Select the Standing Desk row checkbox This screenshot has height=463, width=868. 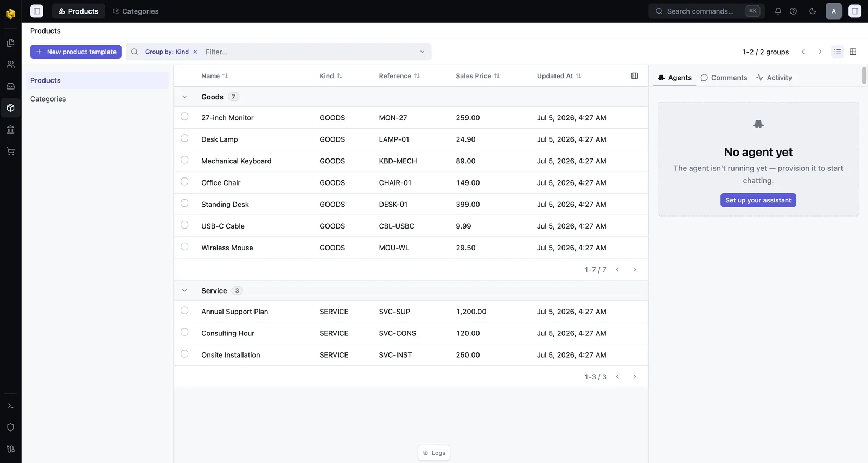click(x=184, y=204)
